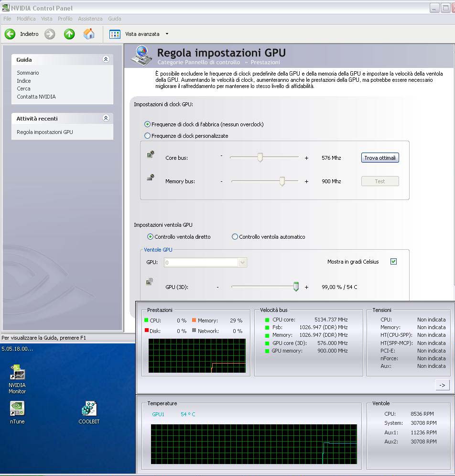Click the green Indietro back arrow icon
Viewport: 455px width, 476px height.
coord(10,34)
